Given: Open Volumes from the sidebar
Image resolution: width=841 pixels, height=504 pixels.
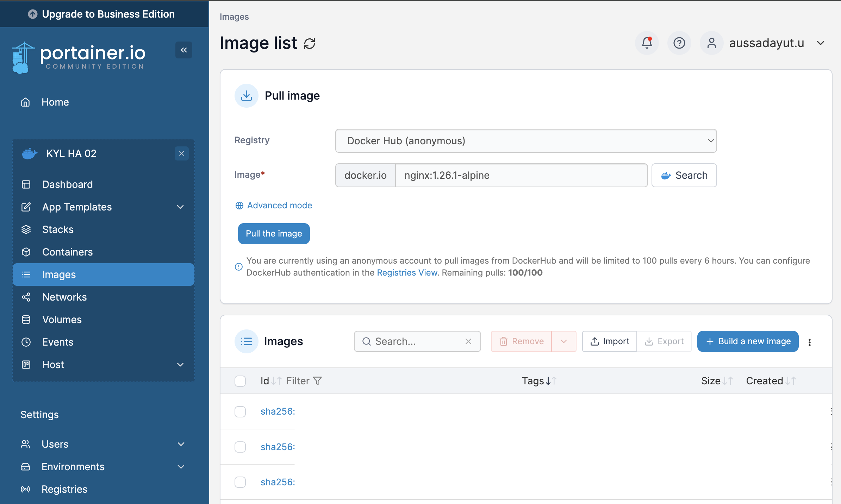Looking at the screenshot, I should coord(62,320).
